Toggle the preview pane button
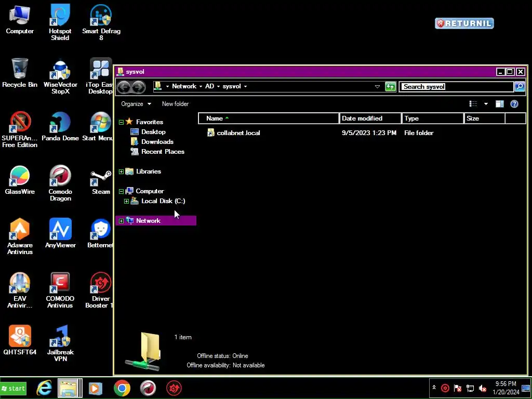Viewport: 532px width, 399px height. tap(499, 104)
